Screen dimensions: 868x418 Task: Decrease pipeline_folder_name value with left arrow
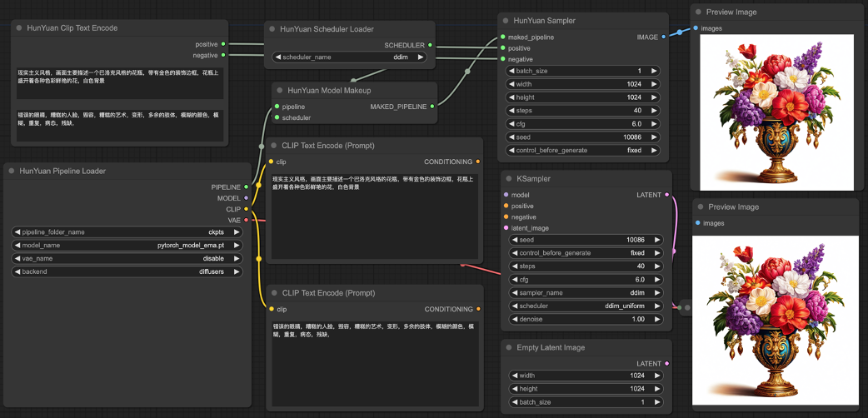point(17,232)
